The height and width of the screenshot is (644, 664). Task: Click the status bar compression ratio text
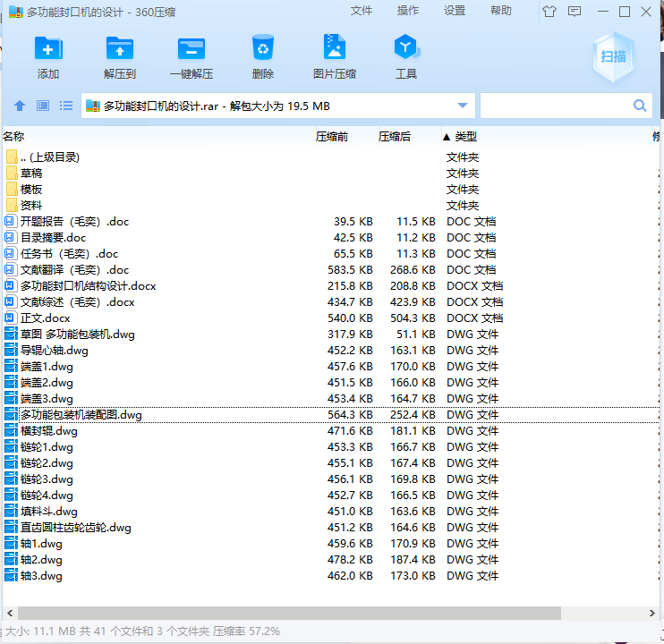point(246,631)
